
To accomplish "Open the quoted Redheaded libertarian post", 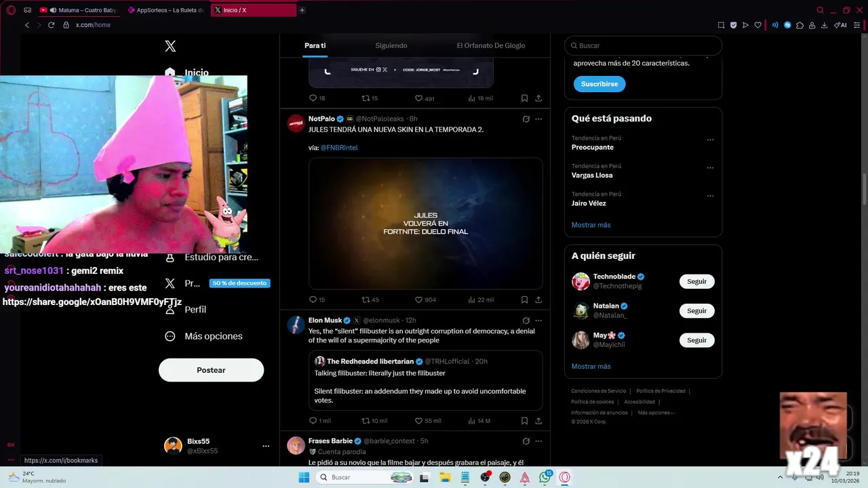I will tap(425, 380).
